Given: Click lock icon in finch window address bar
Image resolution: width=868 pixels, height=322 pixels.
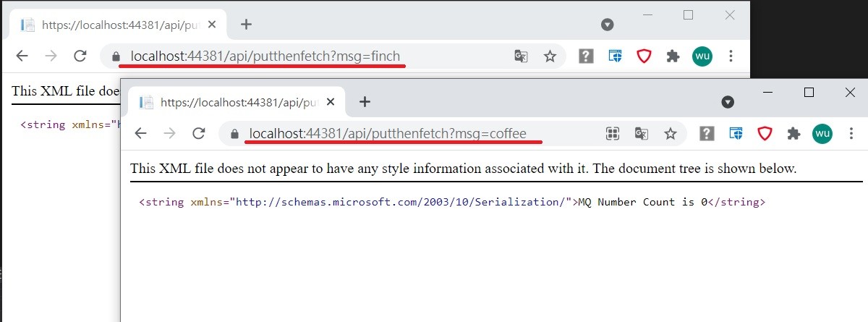Looking at the screenshot, I should pos(115,56).
